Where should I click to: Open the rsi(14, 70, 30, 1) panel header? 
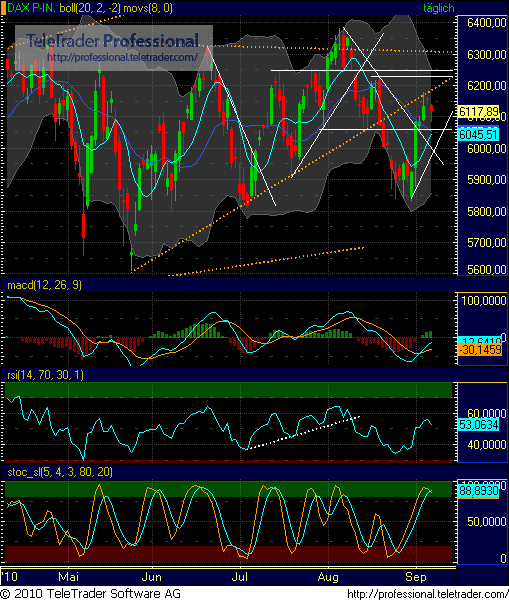point(45,375)
